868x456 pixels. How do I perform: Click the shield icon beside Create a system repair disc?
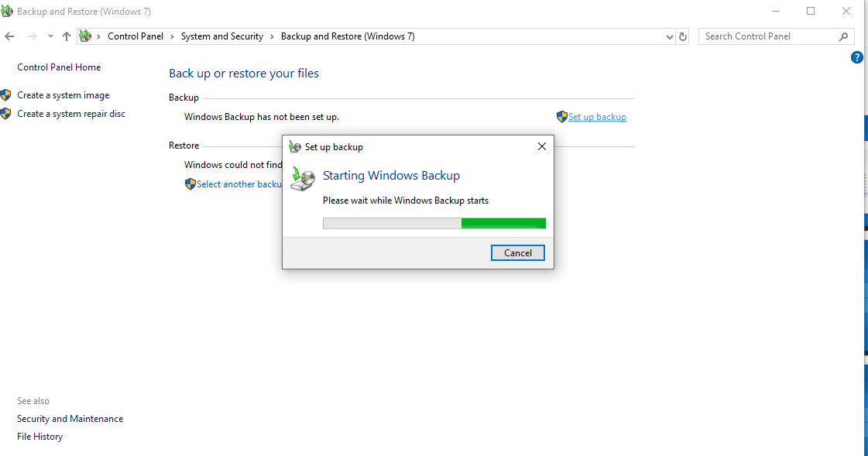tap(6, 114)
